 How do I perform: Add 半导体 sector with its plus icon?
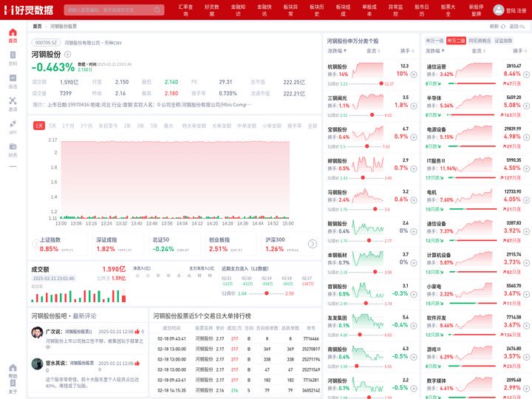point(526,106)
